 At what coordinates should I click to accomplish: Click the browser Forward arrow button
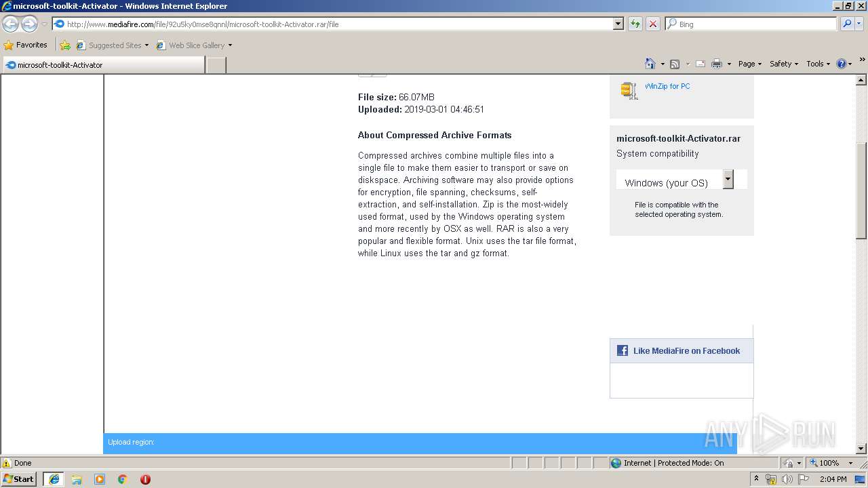tap(29, 24)
